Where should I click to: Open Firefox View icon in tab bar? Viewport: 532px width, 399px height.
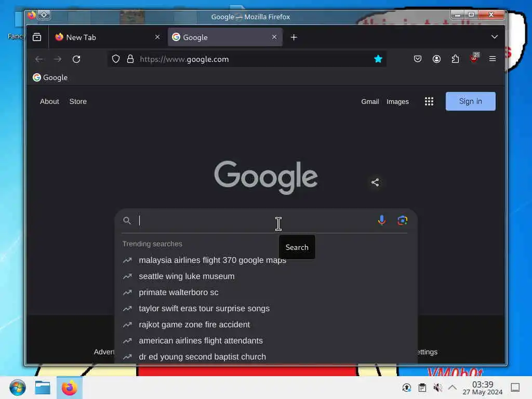tap(37, 37)
